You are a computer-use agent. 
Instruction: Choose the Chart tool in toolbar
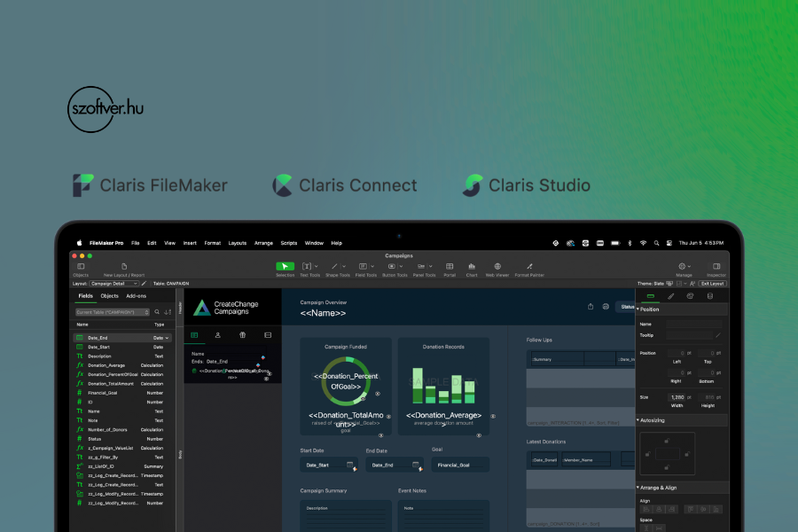[x=472, y=266]
